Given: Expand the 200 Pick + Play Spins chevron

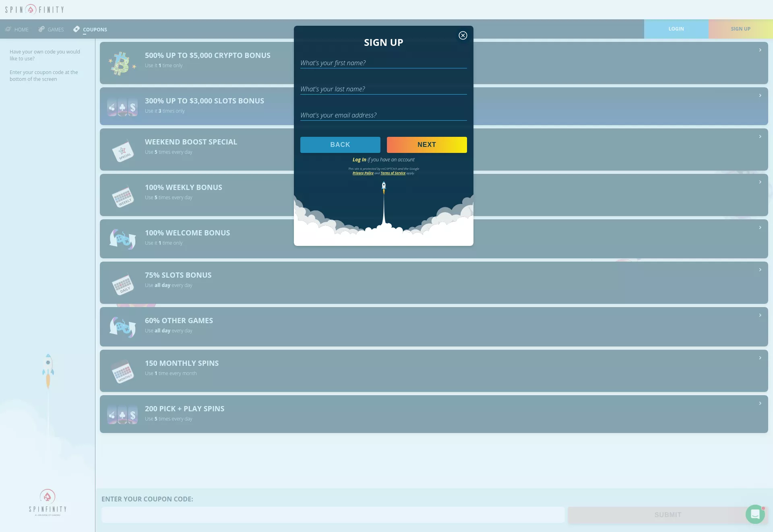Looking at the screenshot, I should coord(760,403).
